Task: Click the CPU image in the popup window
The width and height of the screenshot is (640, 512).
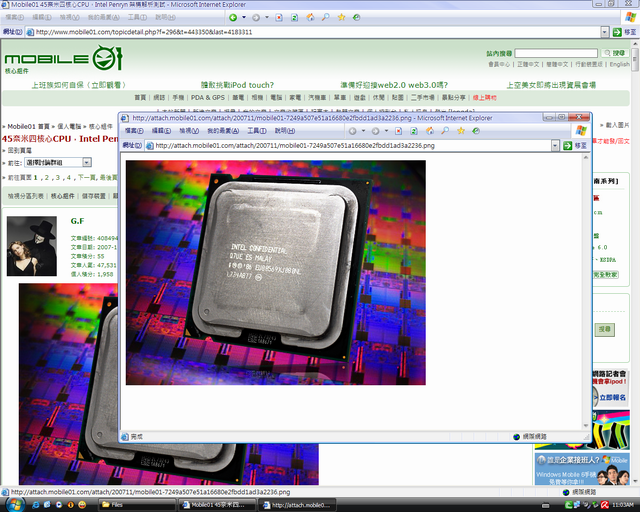Action: click(276, 272)
